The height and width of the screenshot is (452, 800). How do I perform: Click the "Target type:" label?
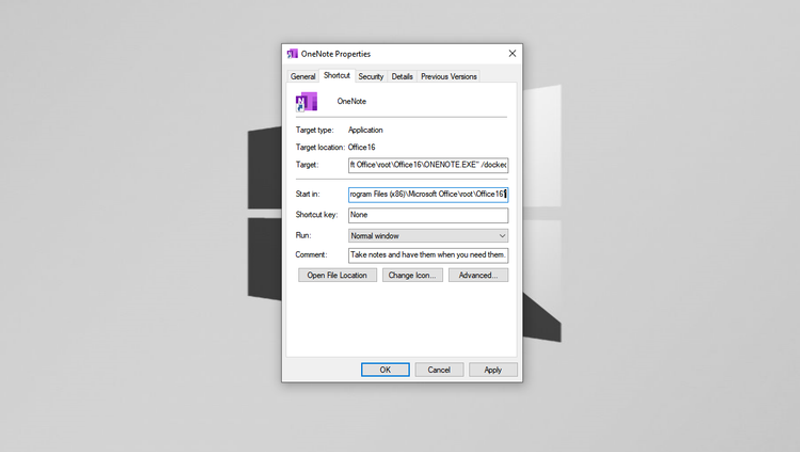tap(314, 130)
